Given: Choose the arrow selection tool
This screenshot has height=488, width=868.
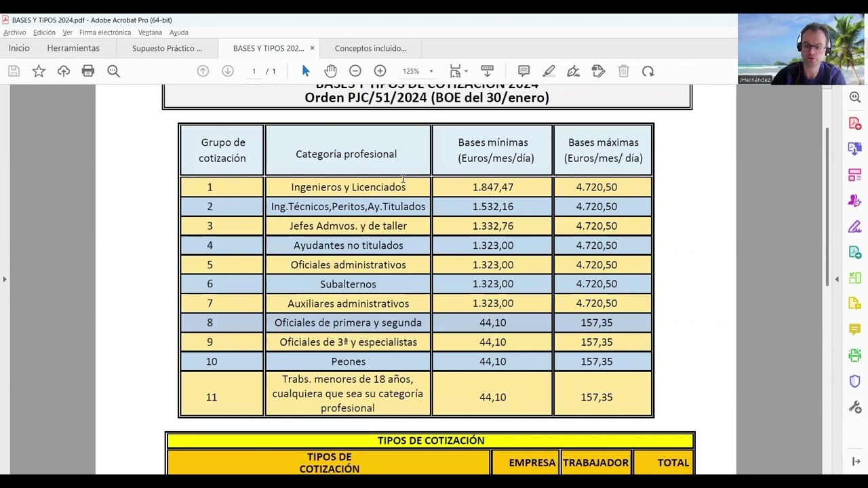Looking at the screenshot, I should click(306, 71).
